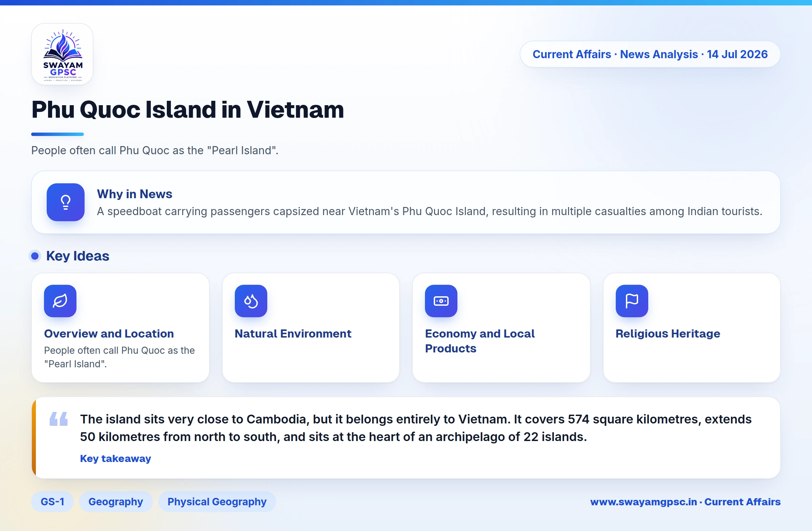Click the subtitle about Pearl Island under title

[x=155, y=150]
